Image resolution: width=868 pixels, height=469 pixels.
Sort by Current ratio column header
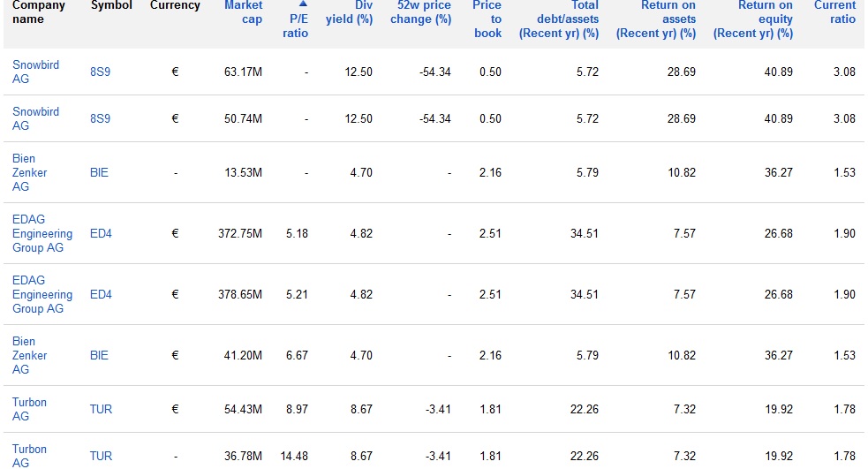[x=834, y=11]
